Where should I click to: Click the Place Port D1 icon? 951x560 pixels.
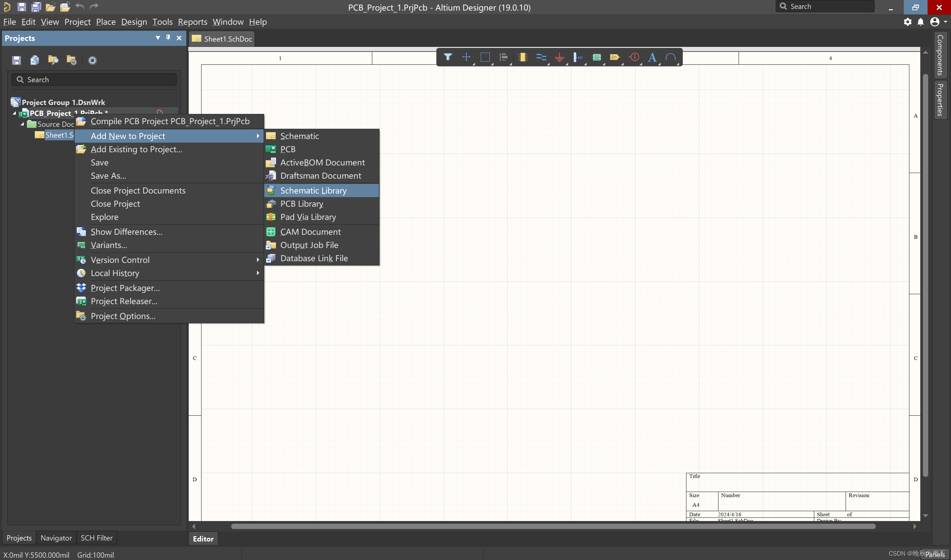tap(615, 57)
